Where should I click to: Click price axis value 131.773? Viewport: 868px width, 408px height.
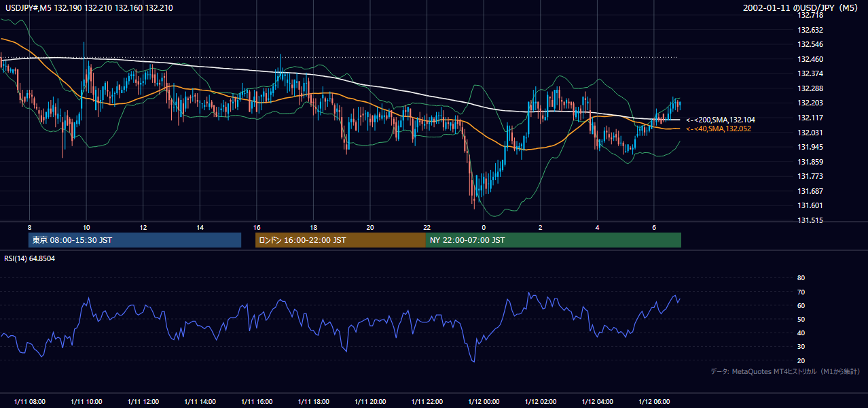(810, 176)
